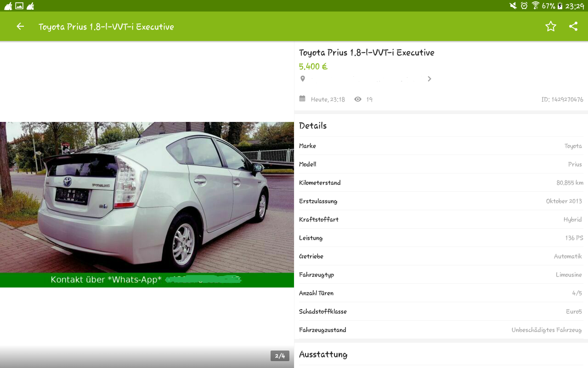Tap the Anzahl Türen label
The width and height of the screenshot is (588, 368).
coord(316,293)
